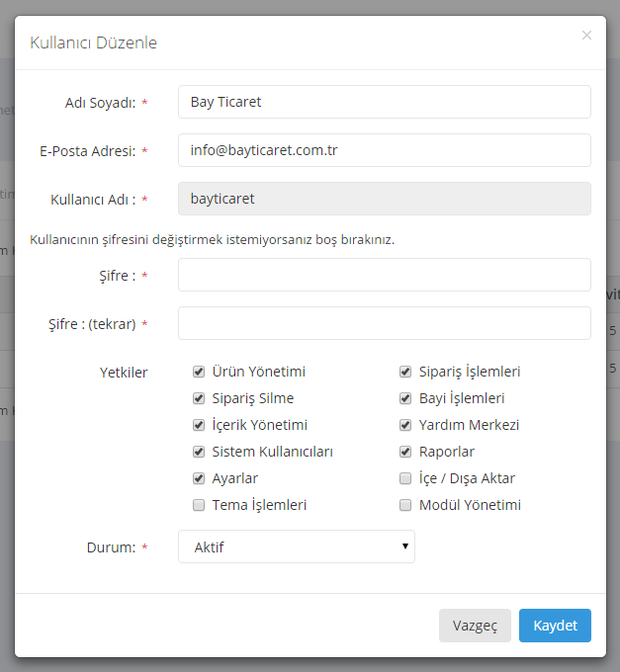This screenshot has width=620, height=672.
Task: Enable the İçe / Dışa Aktar checkbox
Action: tap(405, 479)
